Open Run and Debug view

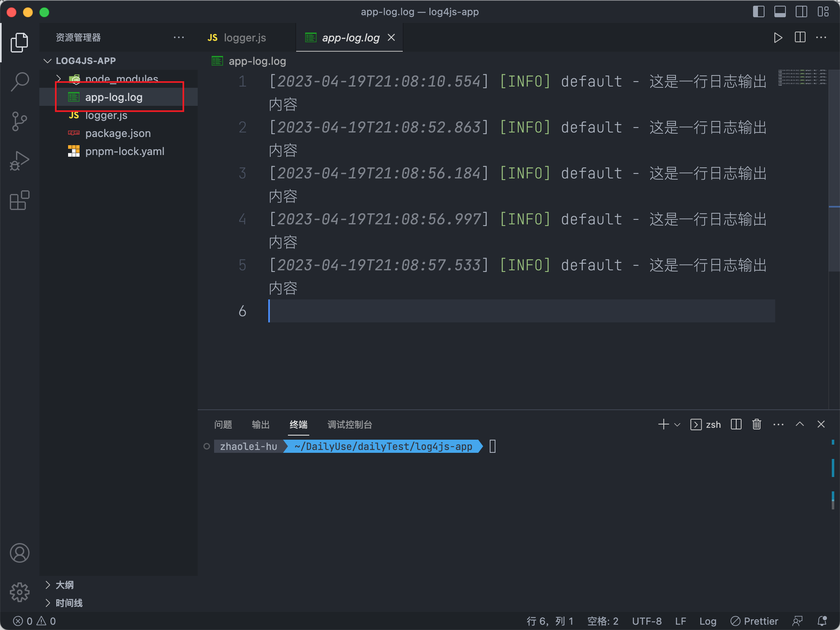pos(19,161)
